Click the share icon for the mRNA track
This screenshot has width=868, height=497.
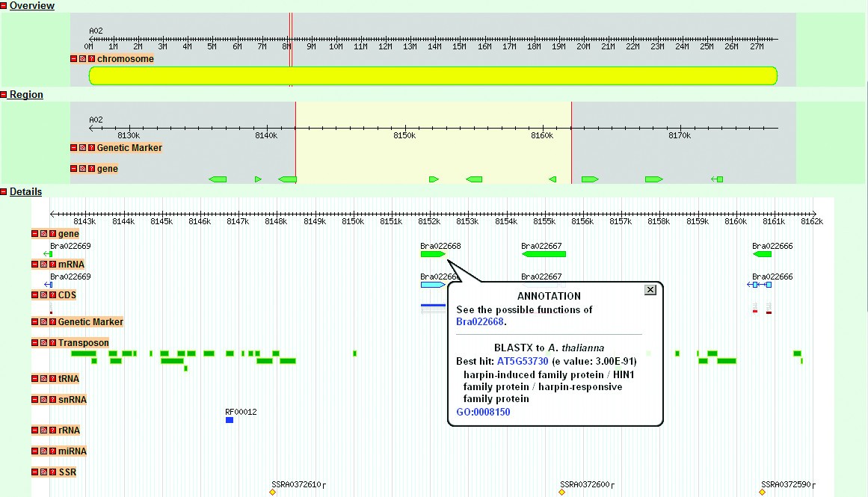43,265
